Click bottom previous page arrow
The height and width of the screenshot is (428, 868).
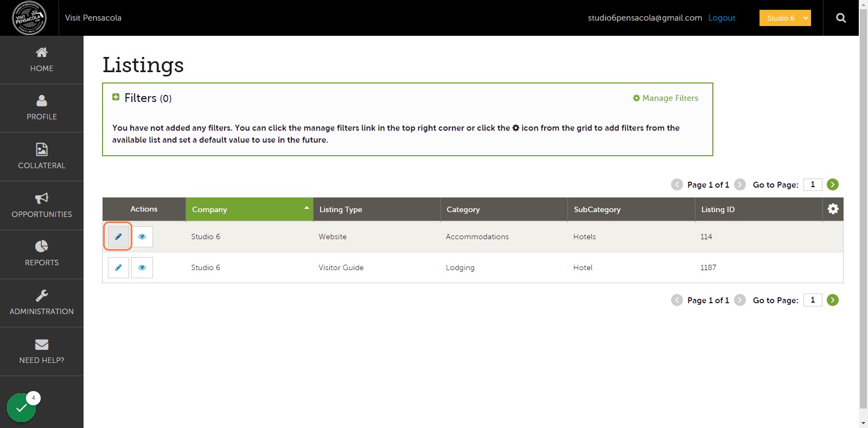677,300
